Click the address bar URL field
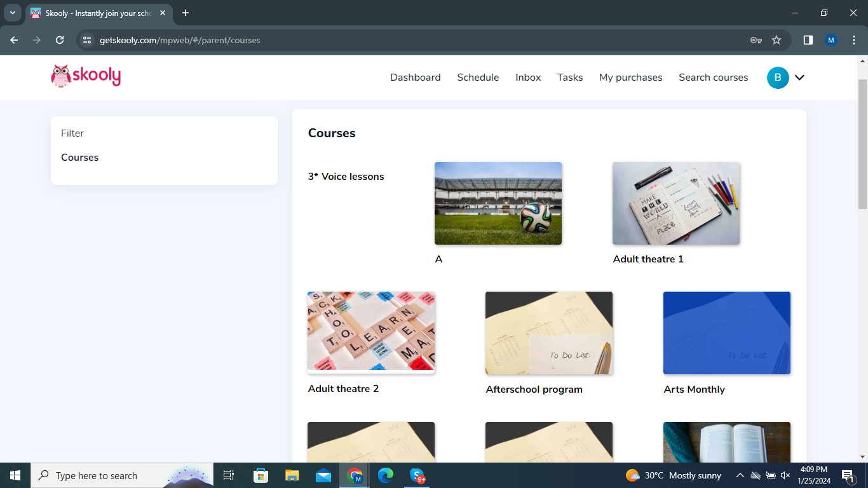Image resolution: width=868 pixels, height=488 pixels. [x=419, y=40]
